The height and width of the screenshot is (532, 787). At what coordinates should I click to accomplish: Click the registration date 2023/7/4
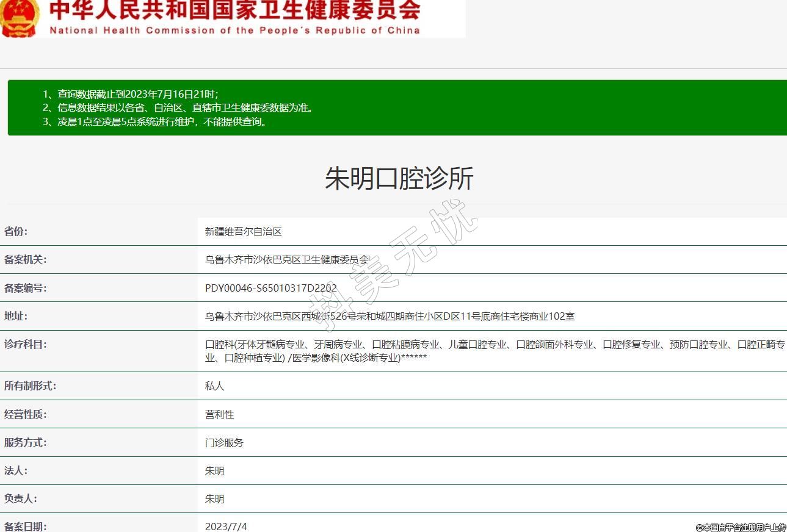click(226, 526)
